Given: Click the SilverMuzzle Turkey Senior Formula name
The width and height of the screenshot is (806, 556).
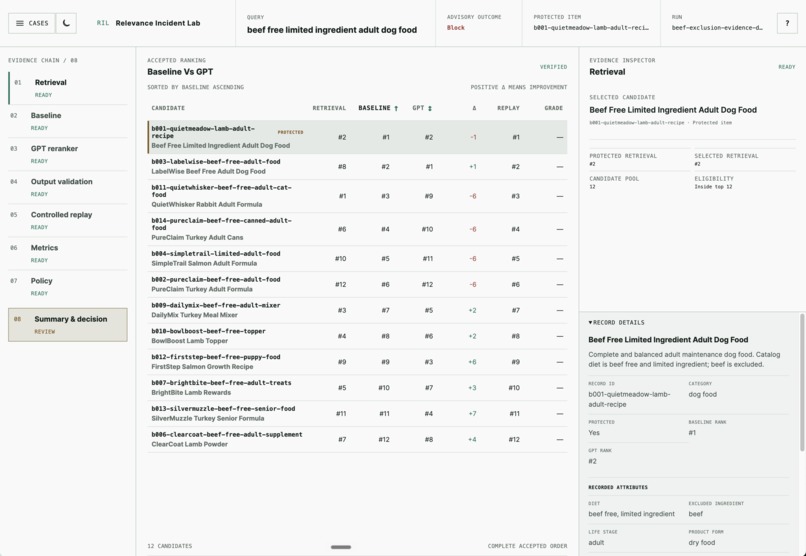Looking at the screenshot, I should [x=208, y=418].
